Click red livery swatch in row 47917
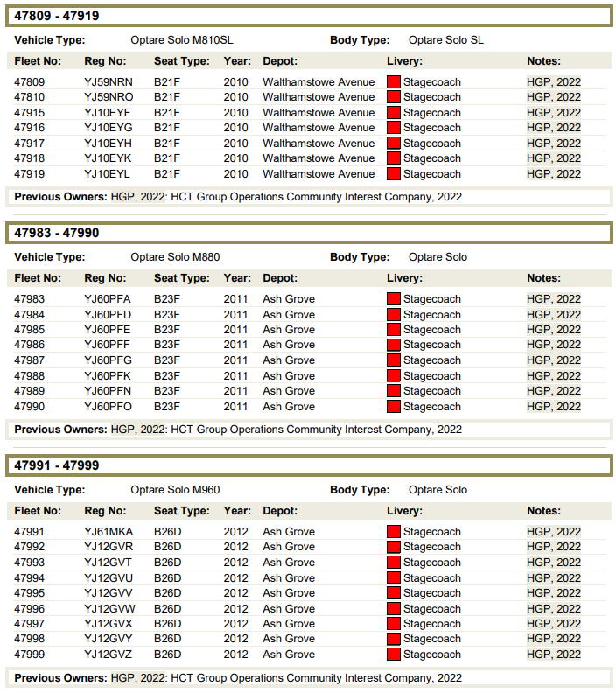The width and height of the screenshot is (616, 693). tap(394, 143)
